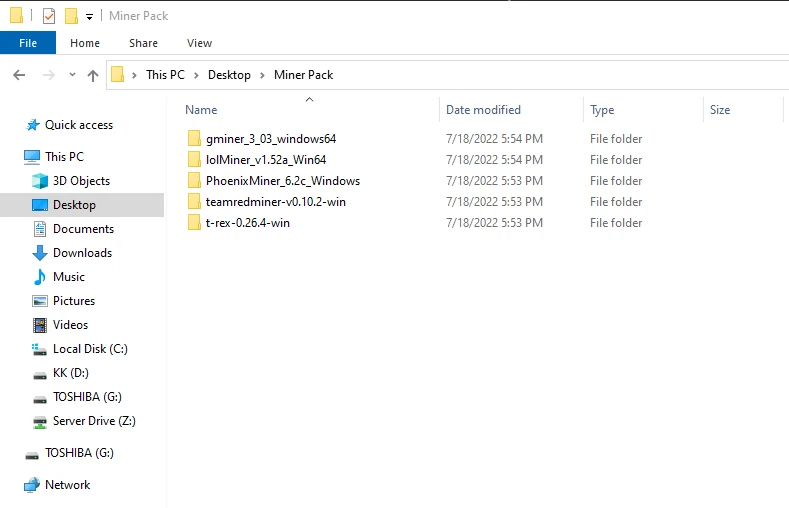
Task: Select the 3D Objects icon in sidebar
Action: tap(40, 181)
